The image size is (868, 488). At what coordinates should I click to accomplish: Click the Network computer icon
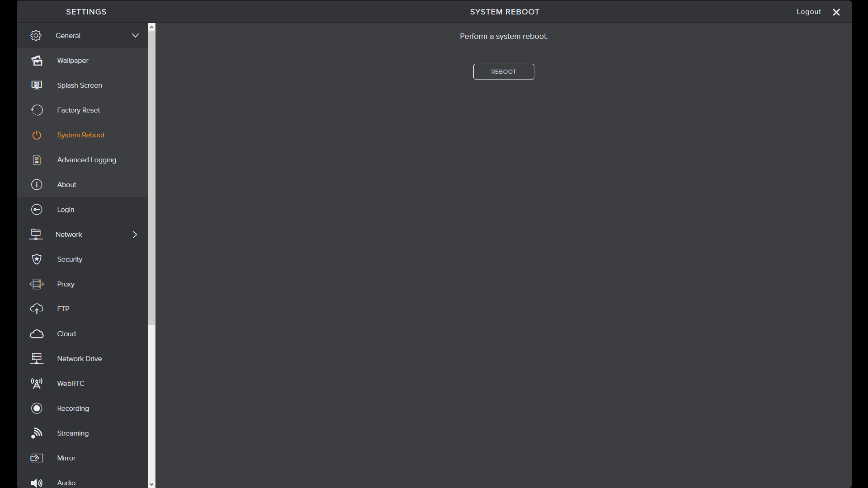36,234
